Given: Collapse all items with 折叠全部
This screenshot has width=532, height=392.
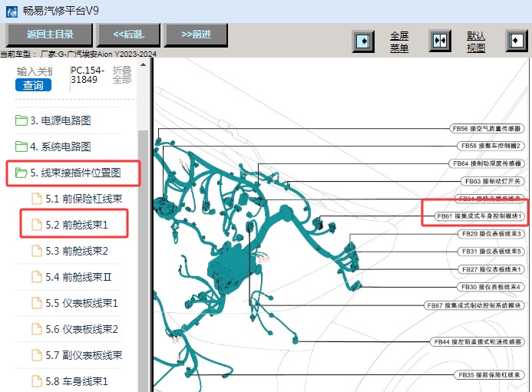Looking at the screenshot, I should coord(122,75).
